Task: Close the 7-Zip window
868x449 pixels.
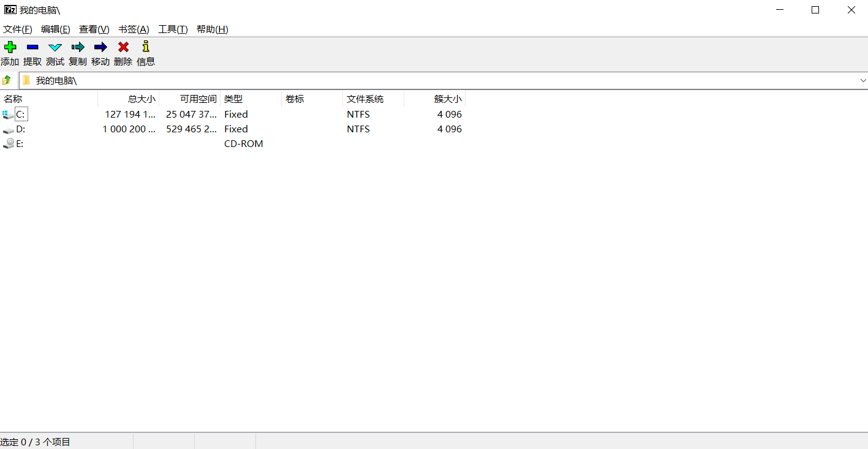Action: click(851, 10)
